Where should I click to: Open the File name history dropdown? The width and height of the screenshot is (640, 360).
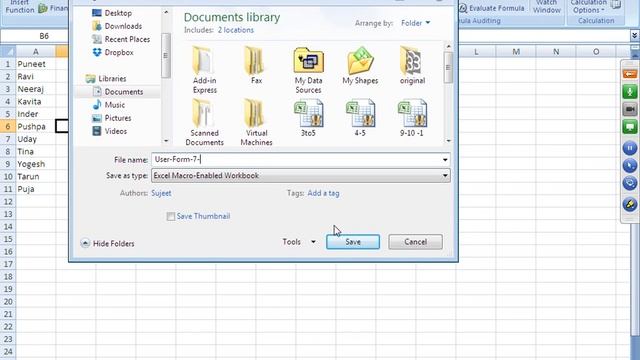tap(445, 160)
